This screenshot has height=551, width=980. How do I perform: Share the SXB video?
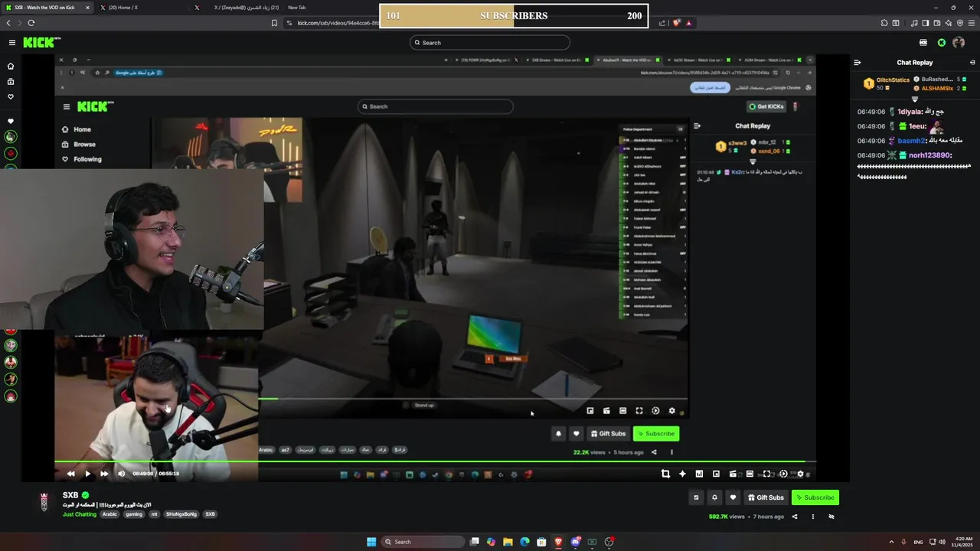point(794,517)
